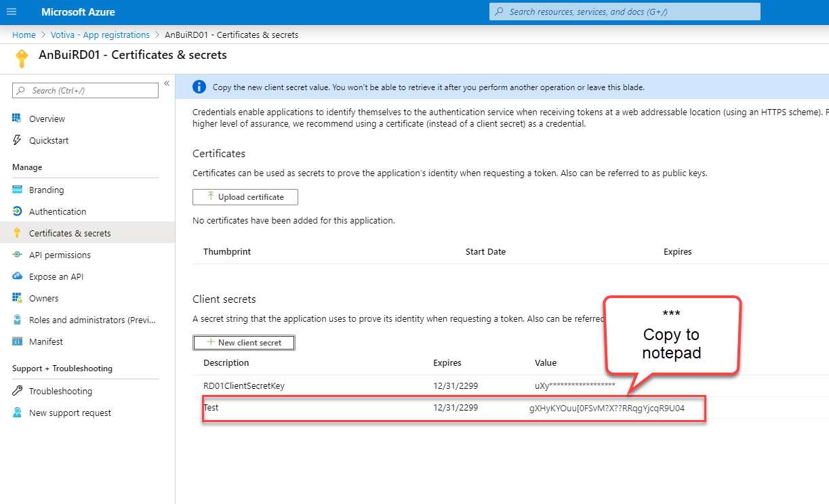Focus the sidebar Search (Ctrl+/) box
The width and height of the screenshot is (829, 504).
[x=85, y=90]
